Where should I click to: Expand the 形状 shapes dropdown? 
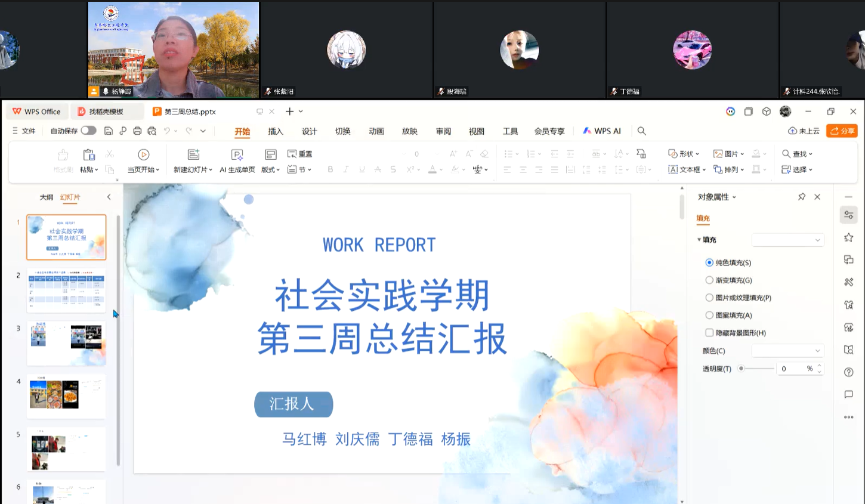[x=684, y=154]
